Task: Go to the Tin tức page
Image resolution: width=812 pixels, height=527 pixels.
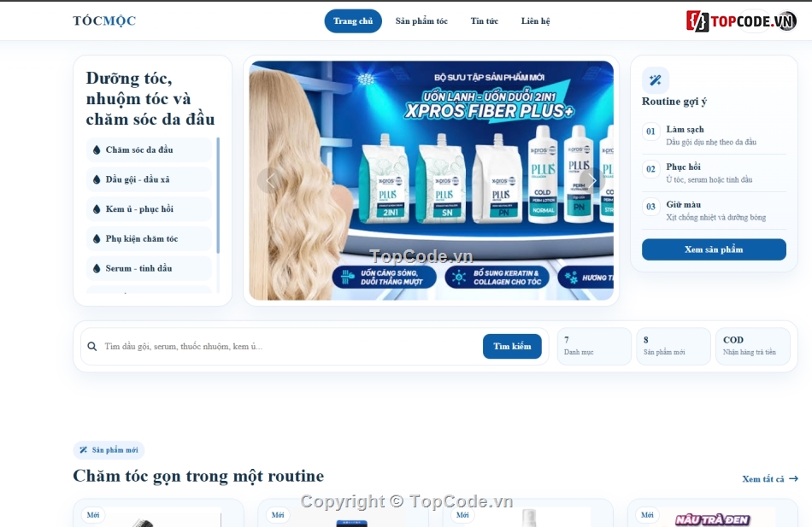Action: pos(484,20)
